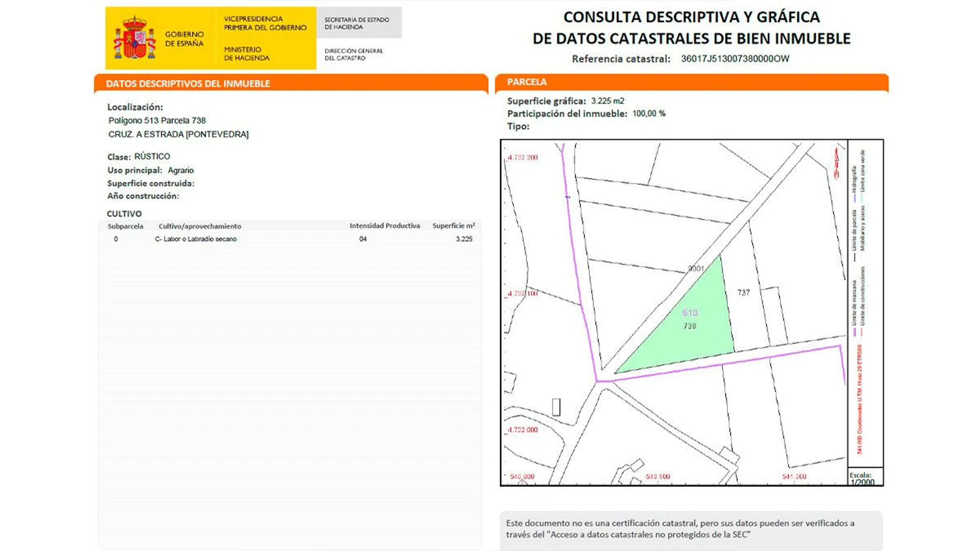Click the cadastral reference number 36017J513007380000OW
980x551 pixels.
click(735, 58)
